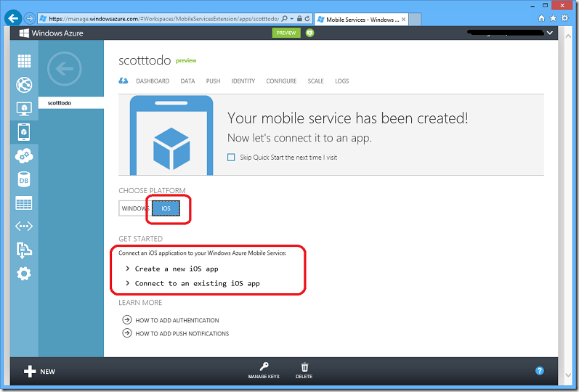The image size is (579, 392).
Task: Open a new blank browser tab
Action: click(415, 20)
